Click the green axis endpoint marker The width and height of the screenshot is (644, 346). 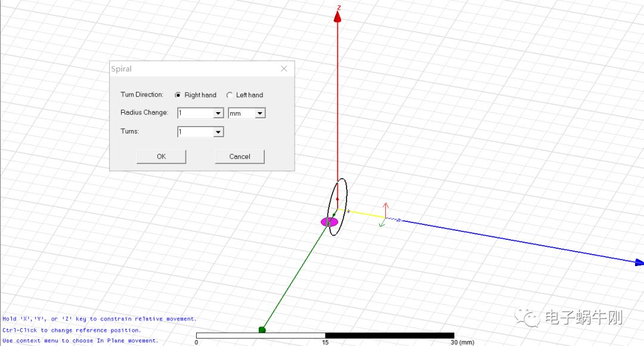pos(262,330)
